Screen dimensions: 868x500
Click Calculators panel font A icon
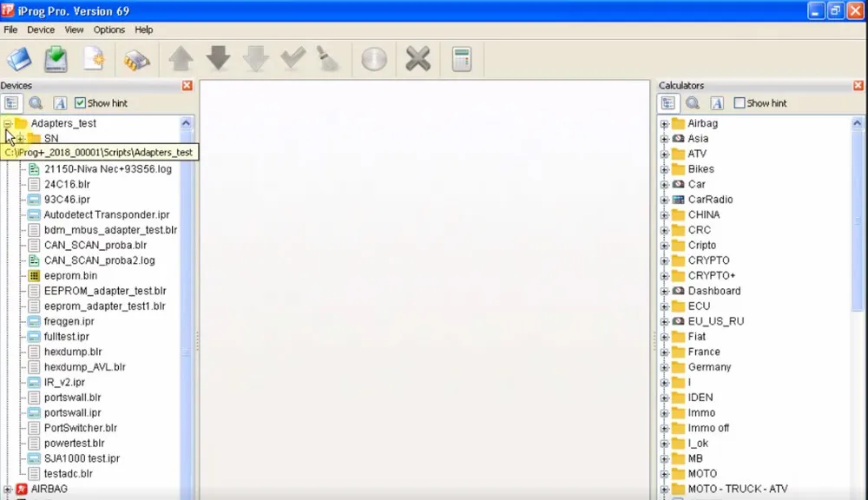point(716,103)
